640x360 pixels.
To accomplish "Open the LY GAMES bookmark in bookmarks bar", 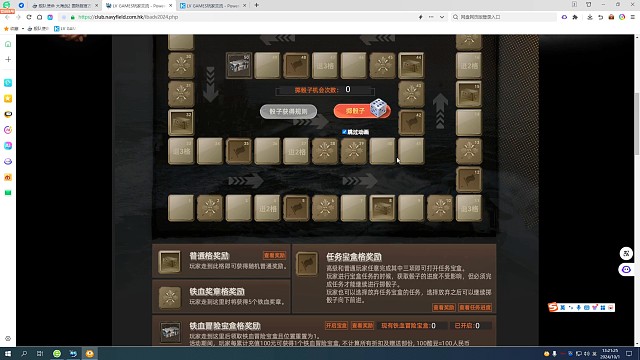I will click(x=65, y=29).
